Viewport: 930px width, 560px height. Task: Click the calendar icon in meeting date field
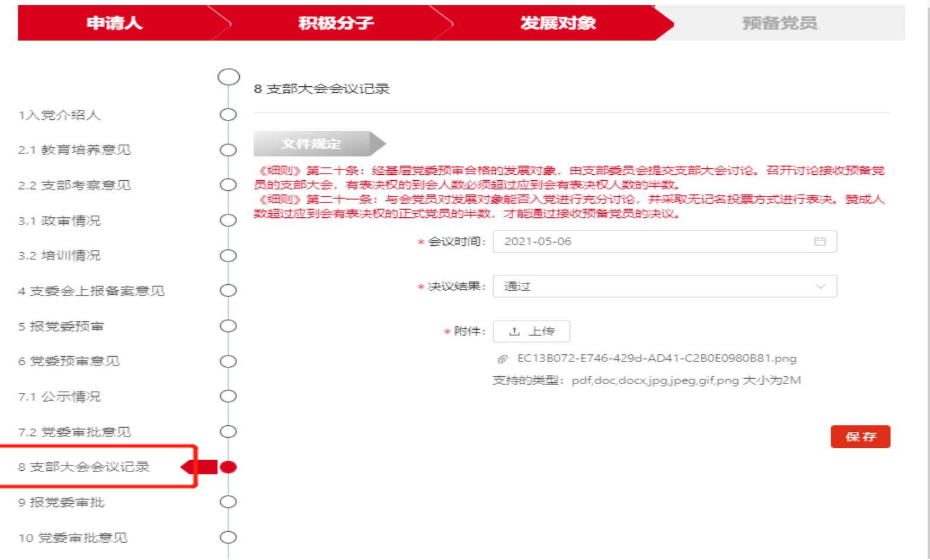(x=820, y=242)
